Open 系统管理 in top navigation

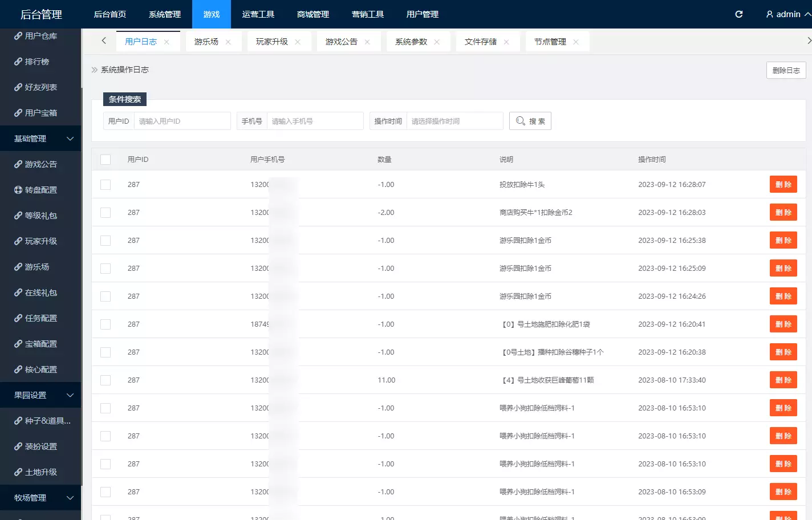[165, 14]
